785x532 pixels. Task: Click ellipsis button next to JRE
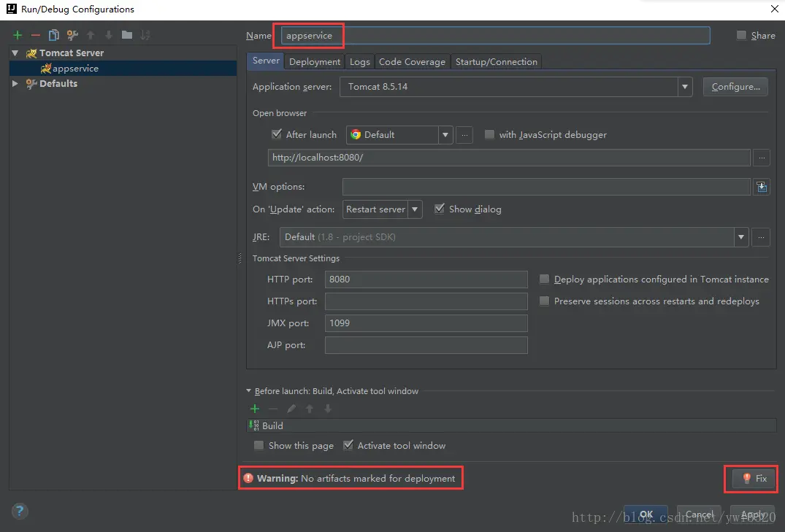pyautogui.click(x=761, y=237)
